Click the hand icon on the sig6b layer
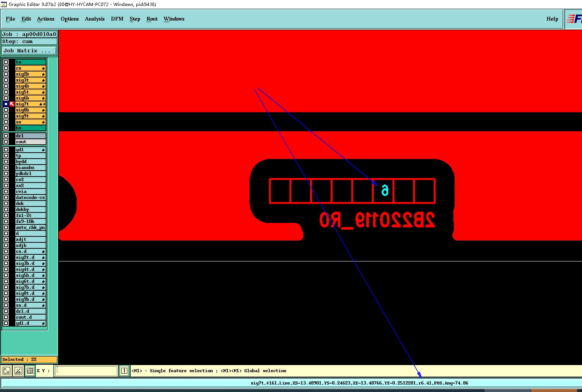The height and width of the screenshot is (392, 582). coord(43,98)
